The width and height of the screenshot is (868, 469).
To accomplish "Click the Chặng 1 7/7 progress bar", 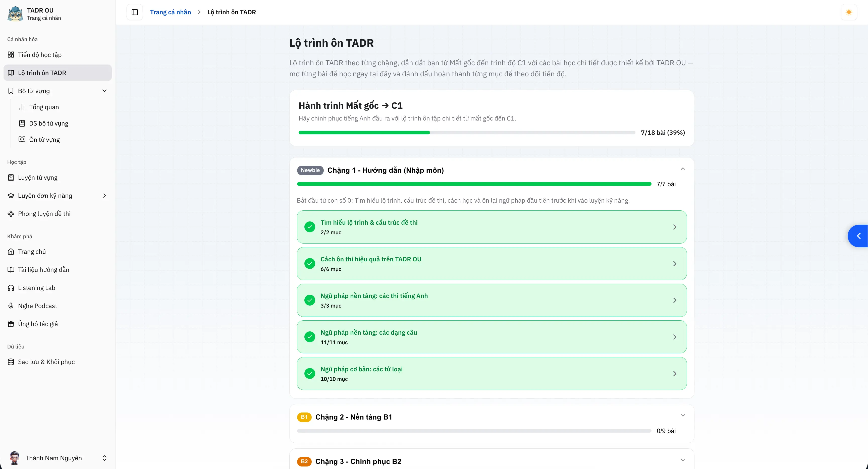I will 474,184.
